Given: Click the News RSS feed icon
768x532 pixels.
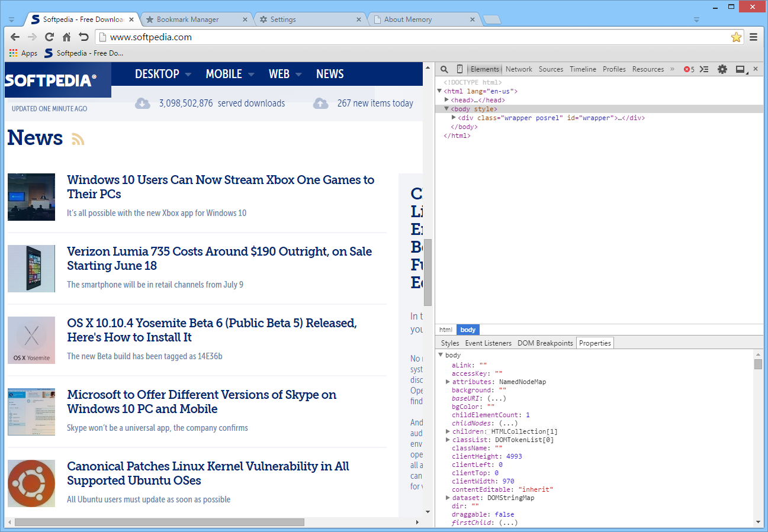Looking at the screenshot, I should tap(78, 139).
